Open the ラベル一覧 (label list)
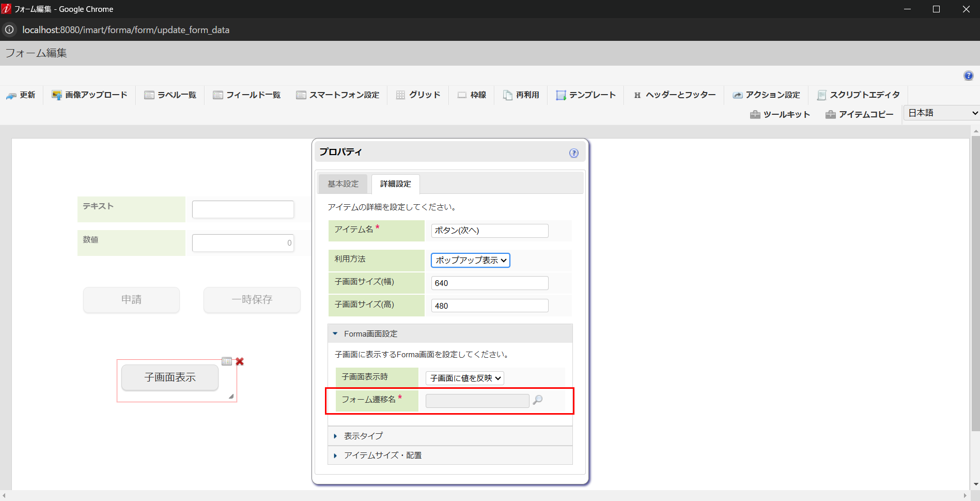Image resolution: width=980 pixels, height=501 pixels. click(170, 95)
